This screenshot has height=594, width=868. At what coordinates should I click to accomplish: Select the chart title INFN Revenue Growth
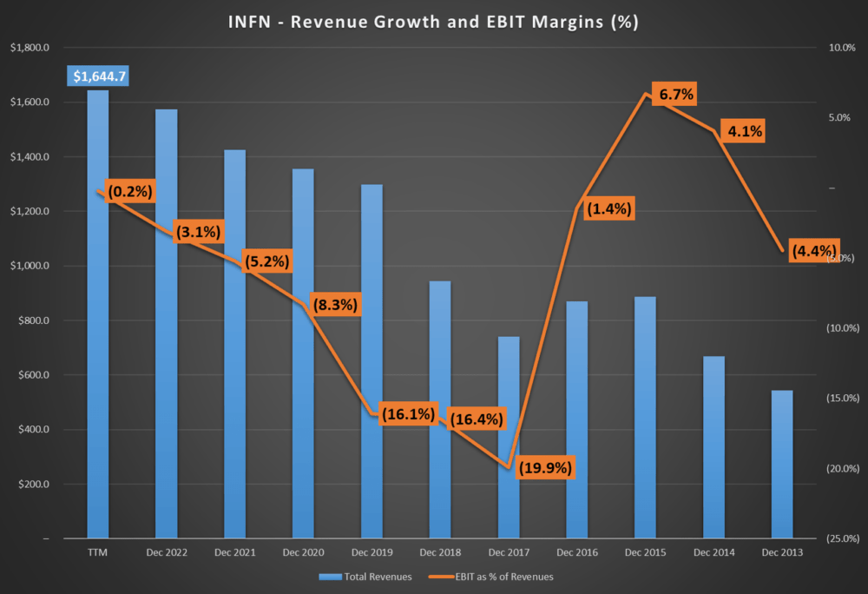(433, 22)
